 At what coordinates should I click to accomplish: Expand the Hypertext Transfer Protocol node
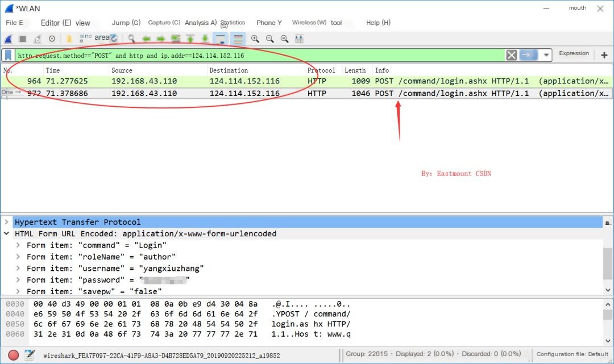pos(6,222)
